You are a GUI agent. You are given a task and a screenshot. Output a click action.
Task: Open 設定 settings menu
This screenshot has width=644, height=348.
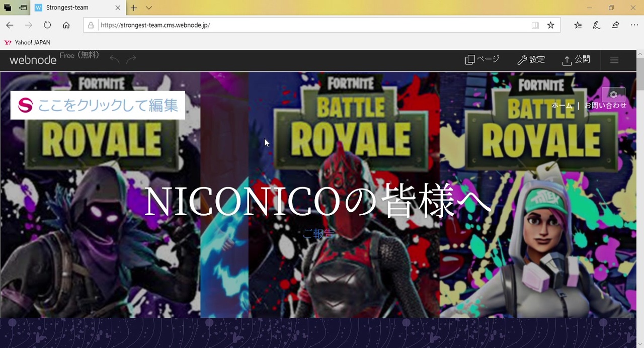(531, 60)
